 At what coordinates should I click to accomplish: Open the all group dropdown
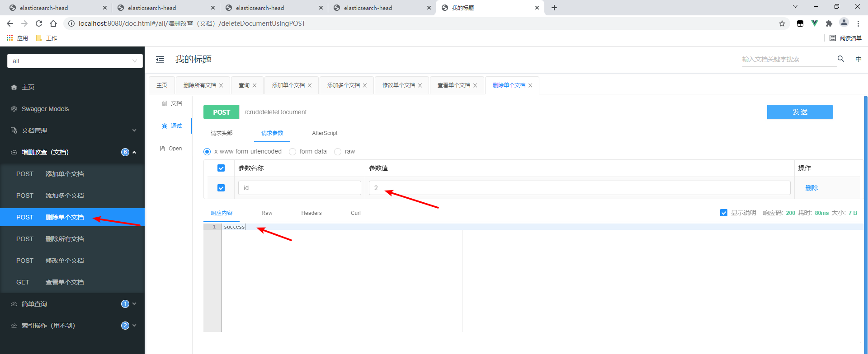(x=75, y=61)
